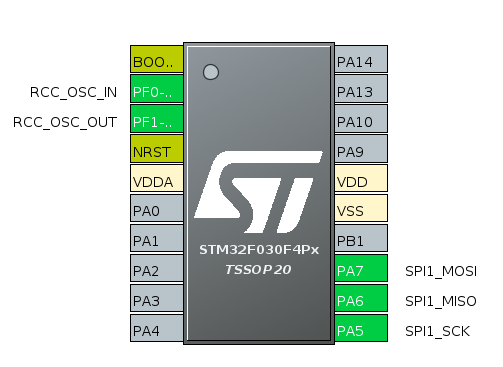Click pin PA0 on the chip
The height and width of the screenshot is (367, 503).
(157, 208)
